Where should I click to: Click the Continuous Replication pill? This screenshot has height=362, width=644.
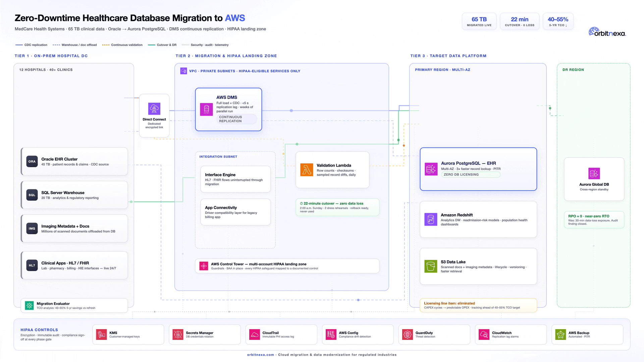pyautogui.click(x=237, y=119)
